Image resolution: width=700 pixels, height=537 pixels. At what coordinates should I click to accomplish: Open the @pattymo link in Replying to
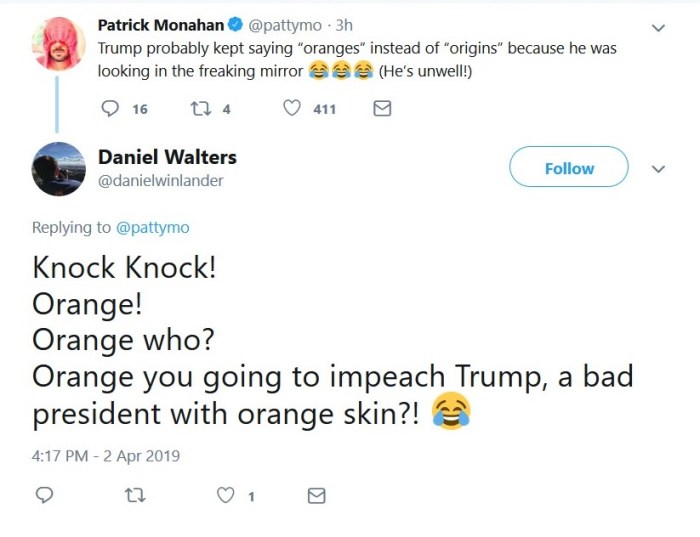click(152, 227)
